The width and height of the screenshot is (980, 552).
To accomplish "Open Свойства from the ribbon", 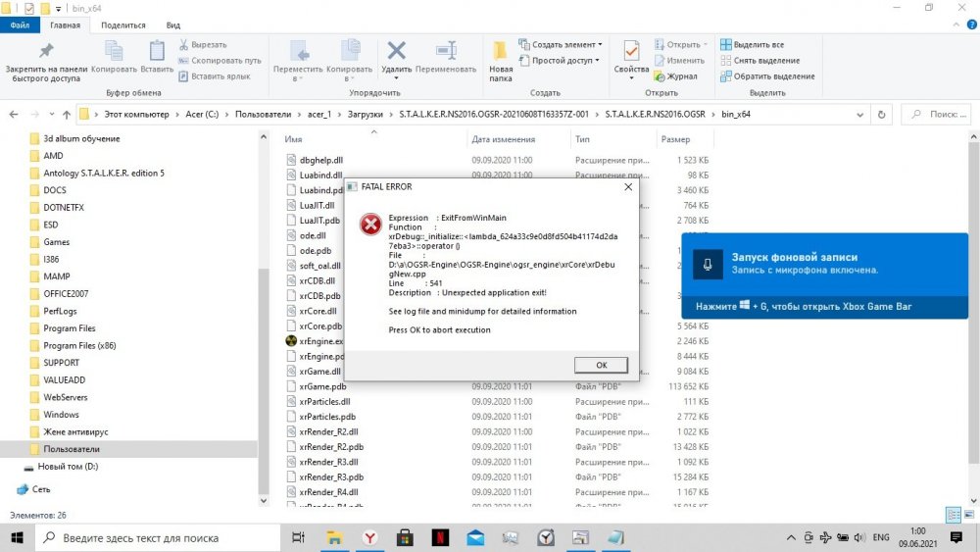I will click(631, 53).
